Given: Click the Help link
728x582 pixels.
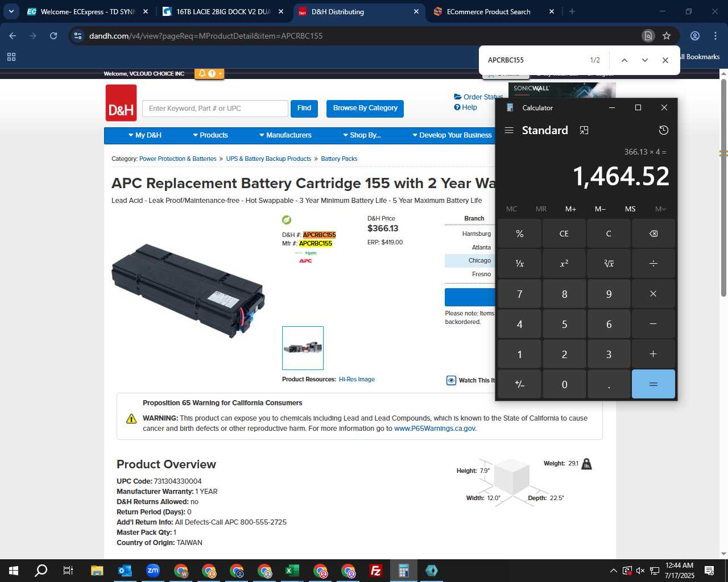Looking at the screenshot, I should (x=466, y=107).
